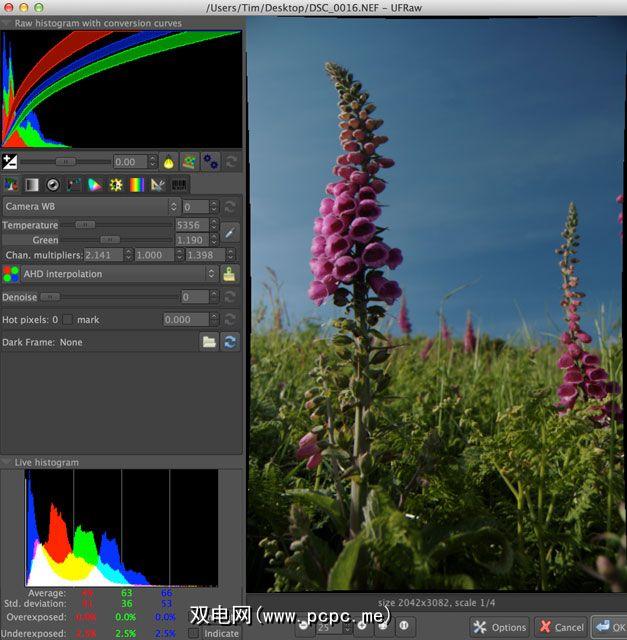
Task: Click the color smoothing brush icon
Action: pyautogui.click(x=230, y=274)
